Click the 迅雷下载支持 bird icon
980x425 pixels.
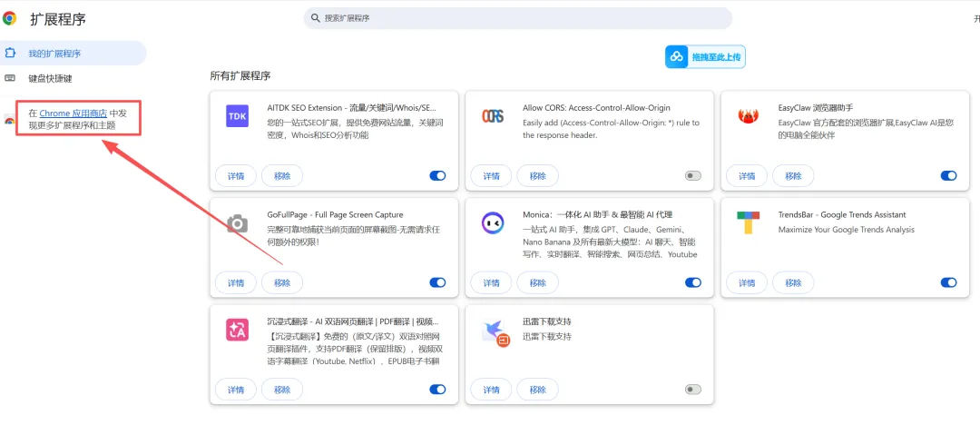(x=496, y=332)
